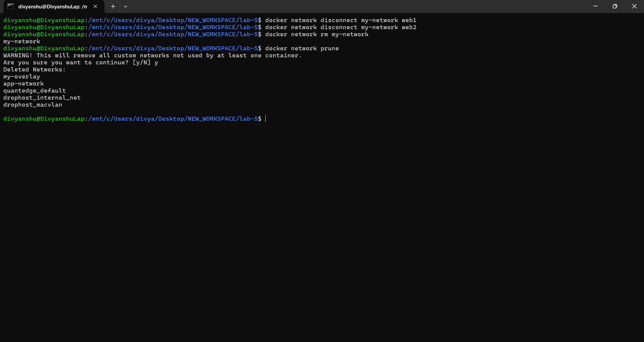Click the terminal icon in the tab
Screen dimensions: 644x342
point(11,6)
